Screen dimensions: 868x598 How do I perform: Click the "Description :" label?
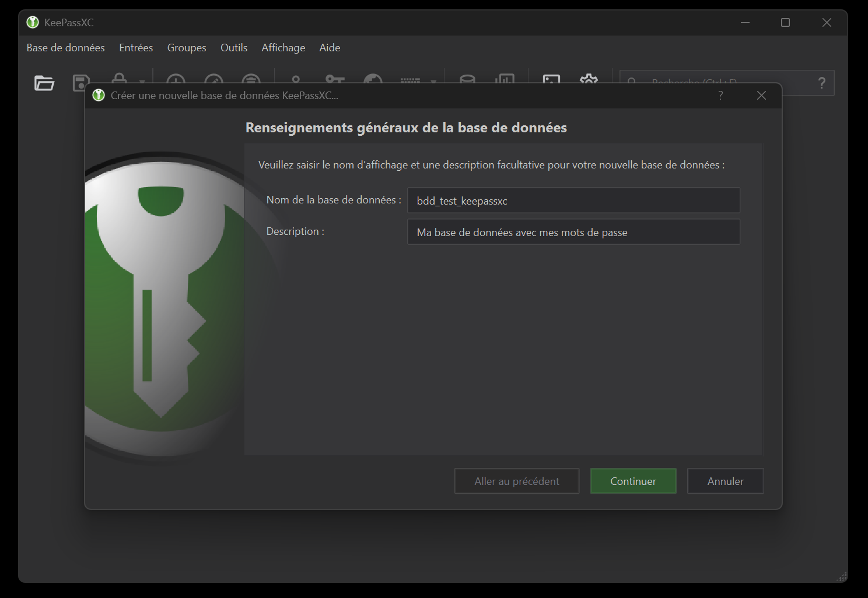[x=295, y=231]
